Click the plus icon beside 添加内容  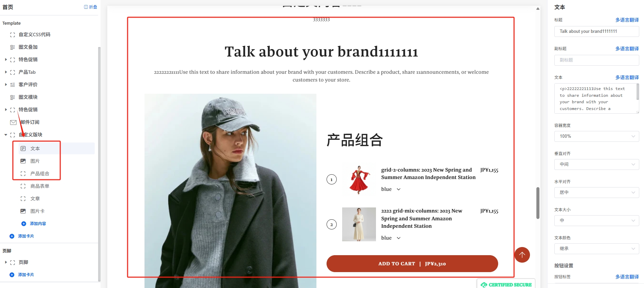[x=24, y=224]
